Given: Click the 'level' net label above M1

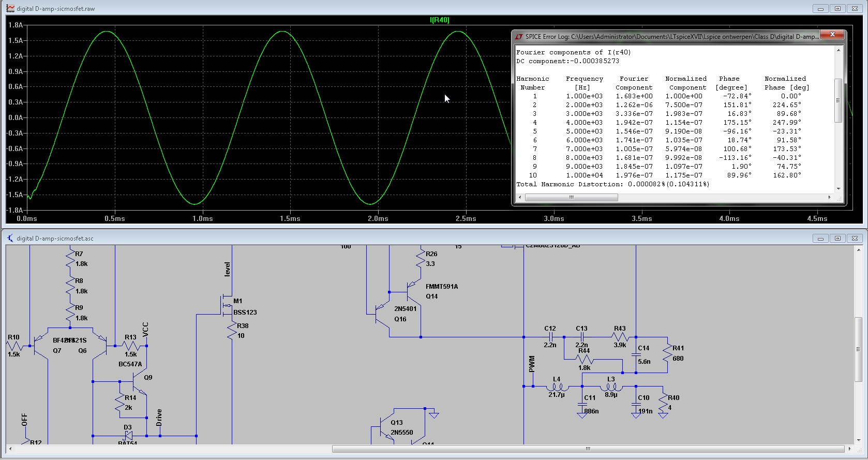Looking at the screenshot, I should pyautogui.click(x=227, y=269).
